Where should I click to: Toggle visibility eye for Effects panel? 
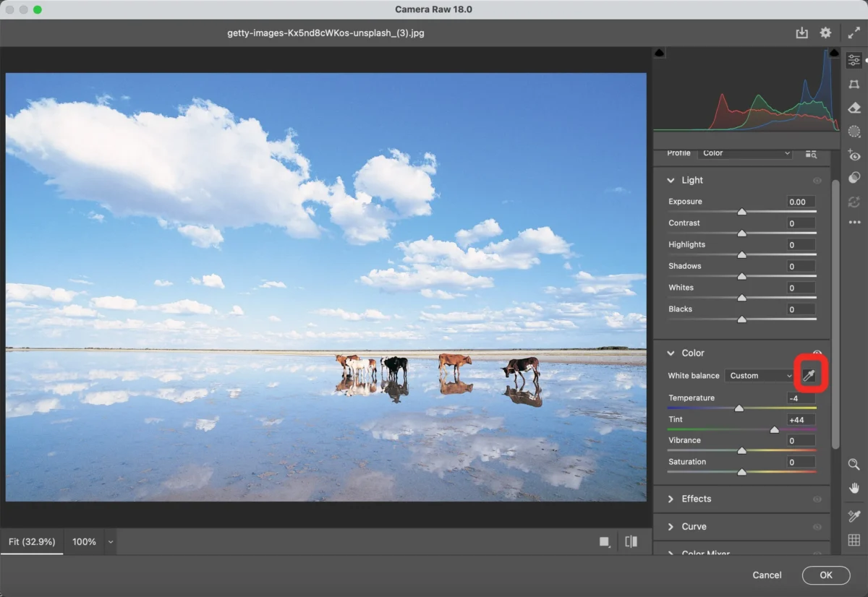817,499
